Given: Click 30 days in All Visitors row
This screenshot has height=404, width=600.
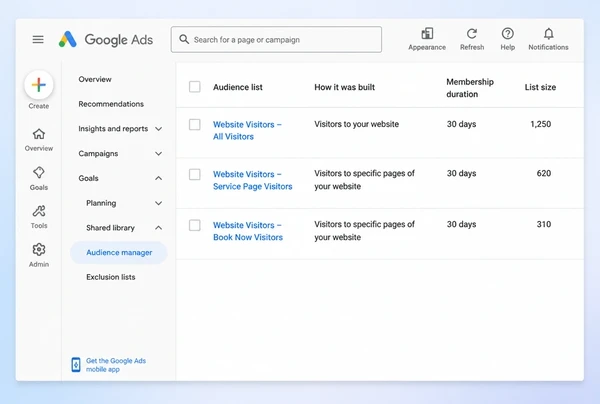Looking at the screenshot, I should pos(461,124).
